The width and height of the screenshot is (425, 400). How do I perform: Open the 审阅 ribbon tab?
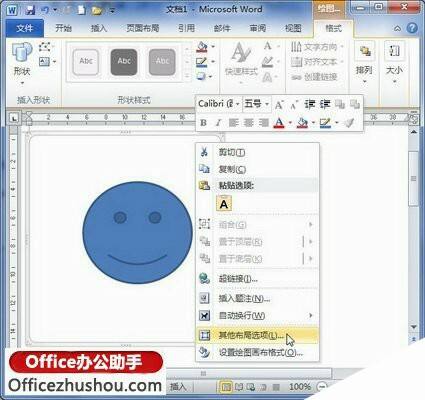[258, 28]
